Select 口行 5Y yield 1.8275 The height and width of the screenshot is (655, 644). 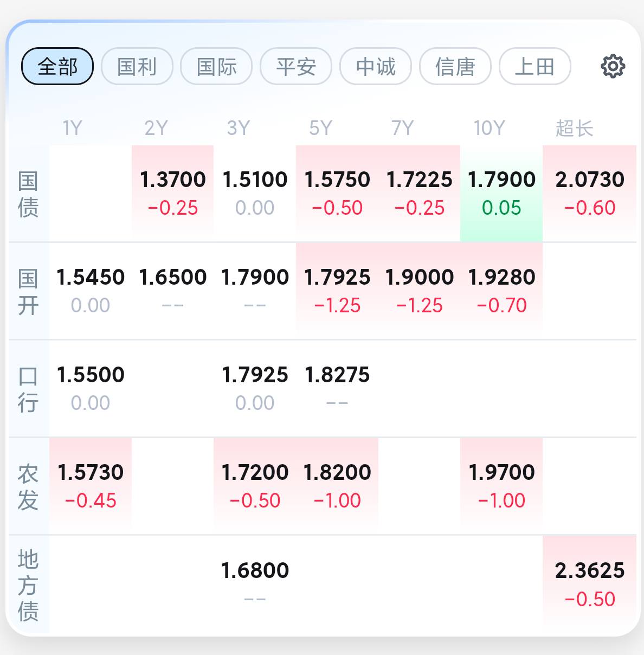tap(337, 389)
